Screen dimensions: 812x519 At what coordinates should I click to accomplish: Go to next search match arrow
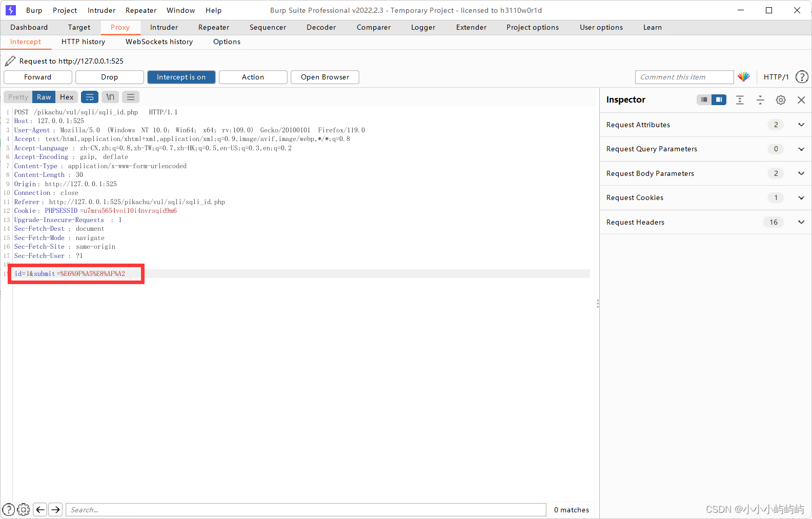tap(56, 509)
